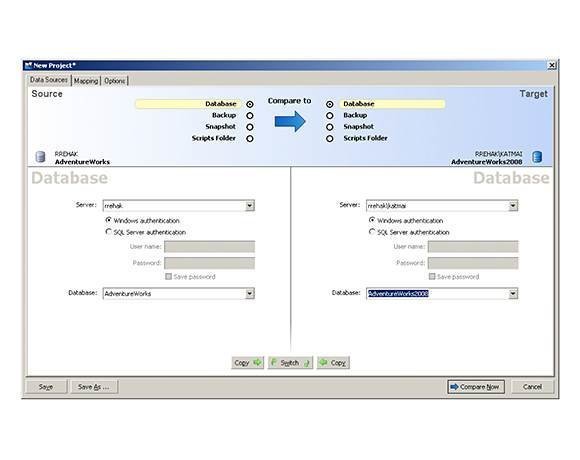This screenshot has height=460, width=580.
Task: Click the Cancel button
Action: tap(532, 387)
